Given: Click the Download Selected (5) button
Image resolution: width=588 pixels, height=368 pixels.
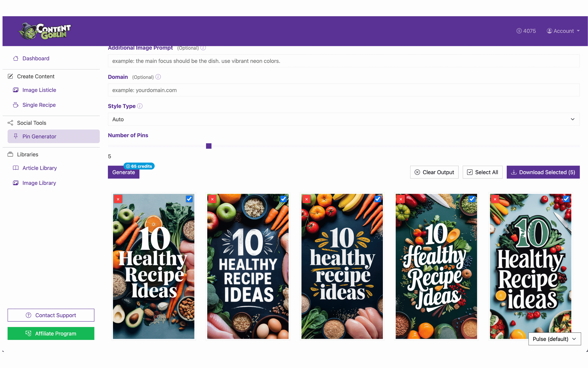Looking at the screenshot, I should click(x=543, y=172).
